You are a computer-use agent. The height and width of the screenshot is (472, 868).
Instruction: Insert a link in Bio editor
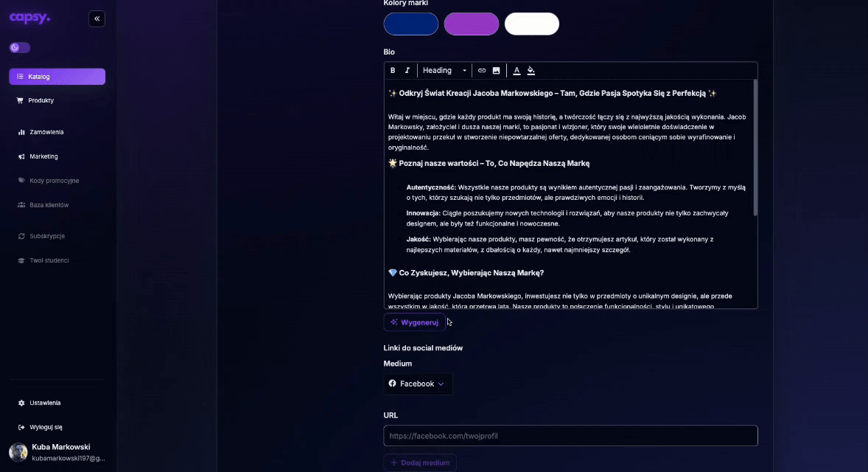click(482, 71)
